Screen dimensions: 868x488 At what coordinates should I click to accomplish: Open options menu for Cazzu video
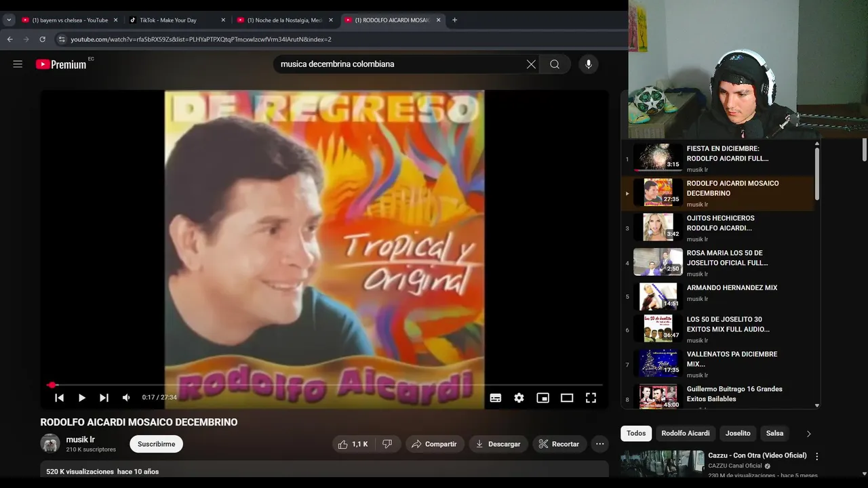(816, 457)
